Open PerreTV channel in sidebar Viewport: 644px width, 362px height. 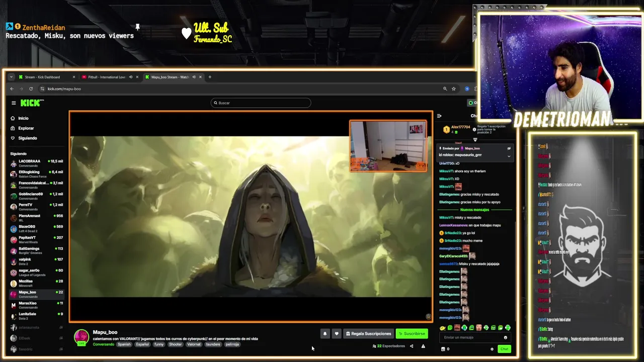pyautogui.click(x=36, y=207)
